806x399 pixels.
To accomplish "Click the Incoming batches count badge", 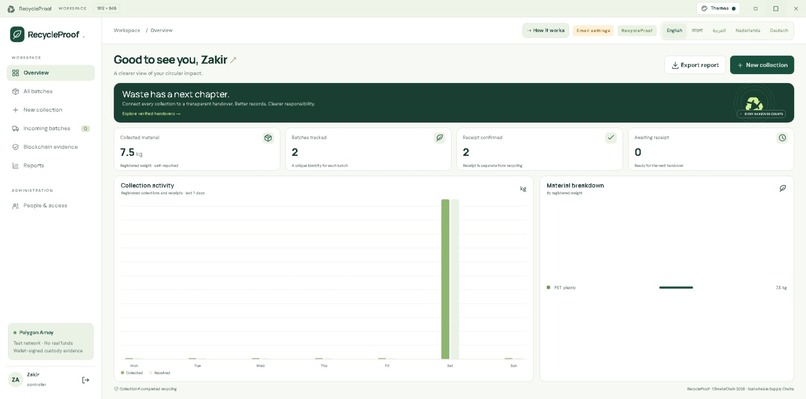I will 85,129.
